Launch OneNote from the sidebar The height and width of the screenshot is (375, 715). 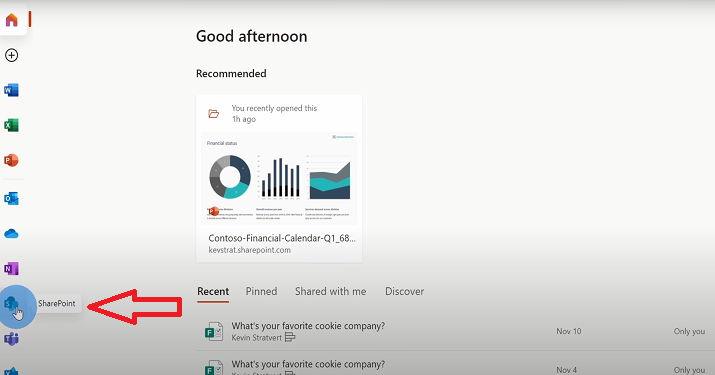point(11,269)
